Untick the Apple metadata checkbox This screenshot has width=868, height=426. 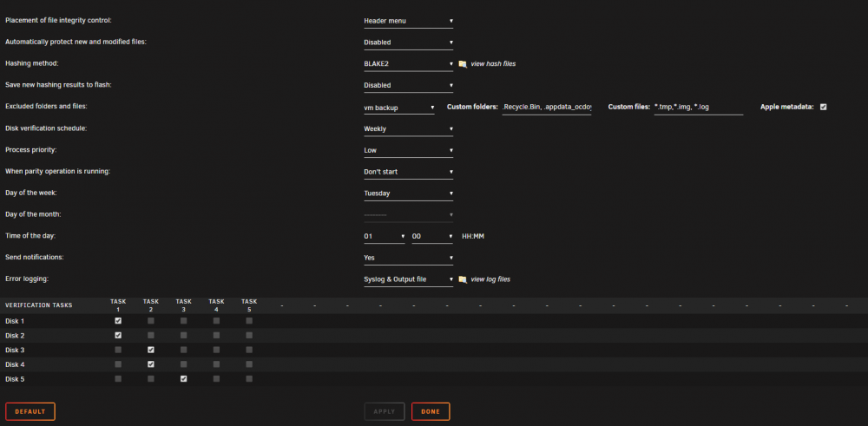click(x=823, y=107)
